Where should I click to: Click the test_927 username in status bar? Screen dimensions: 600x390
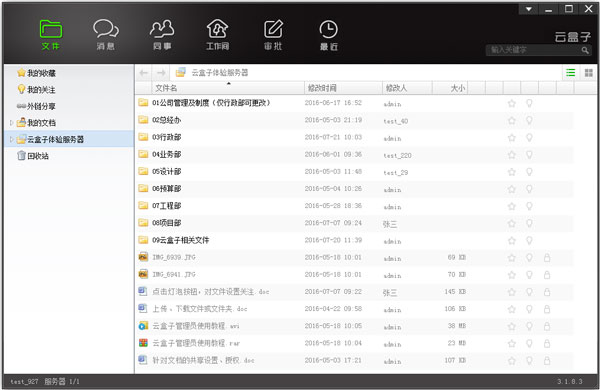coord(24,382)
